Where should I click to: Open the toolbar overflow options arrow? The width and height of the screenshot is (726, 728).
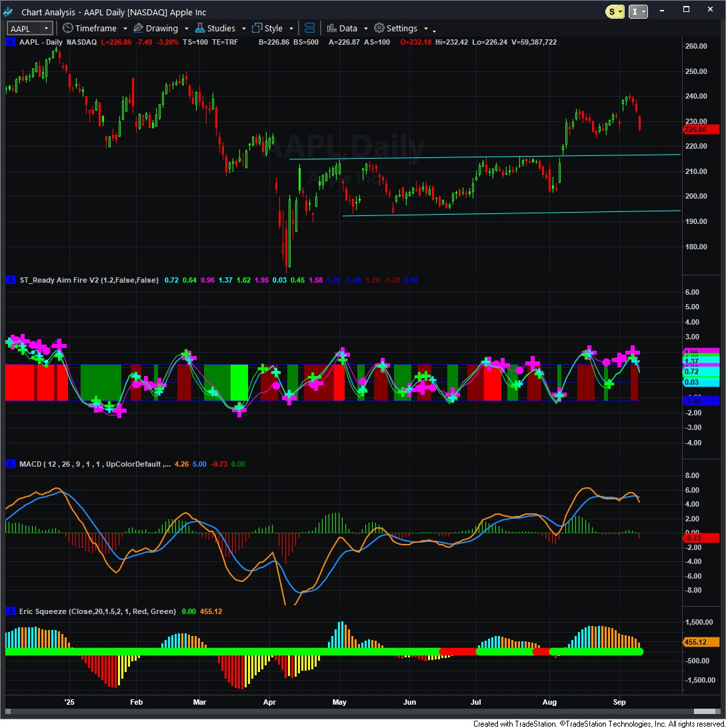tap(434, 31)
